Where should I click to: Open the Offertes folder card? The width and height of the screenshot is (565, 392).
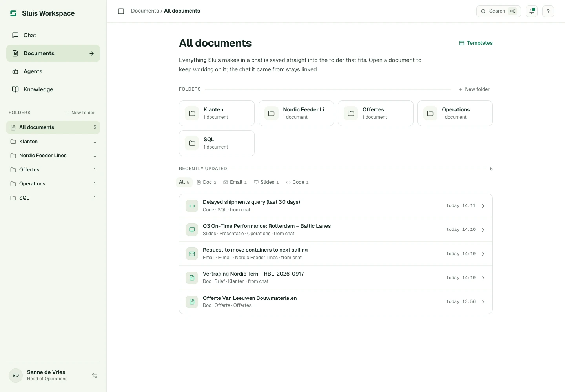point(375,113)
